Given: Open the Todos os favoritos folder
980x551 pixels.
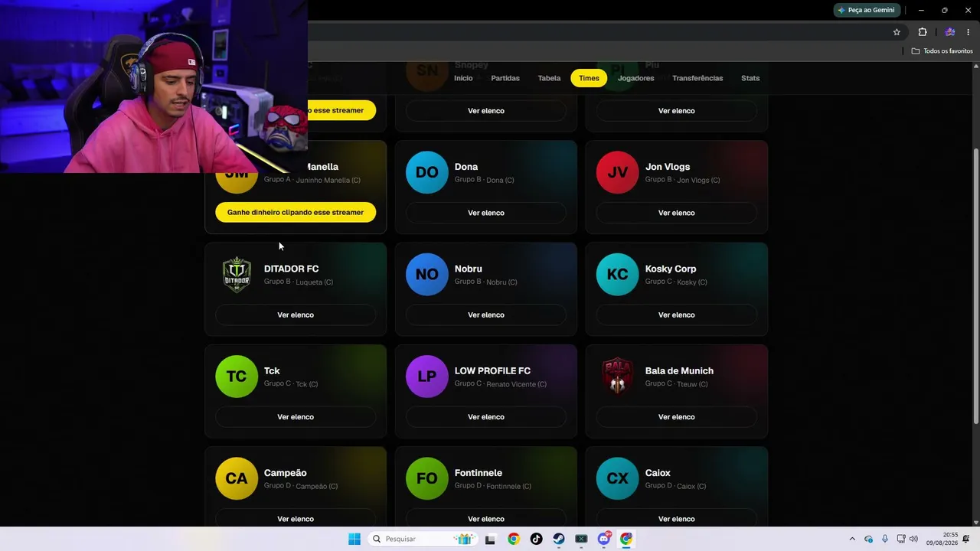Looking at the screenshot, I should pos(942,51).
